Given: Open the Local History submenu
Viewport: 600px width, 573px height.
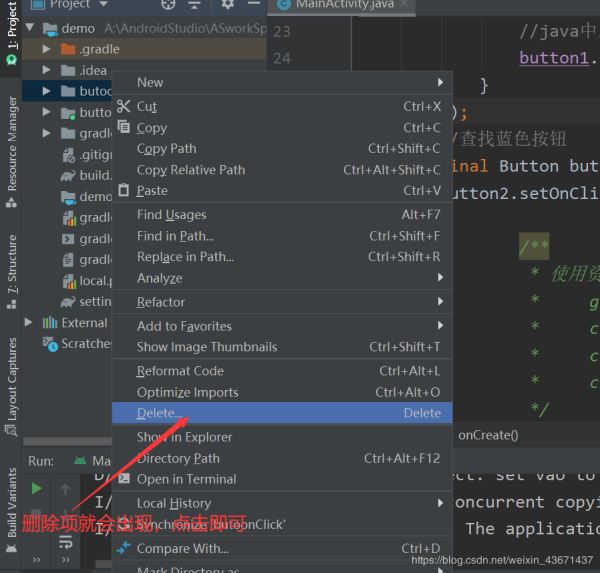Looking at the screenshot, I should click(282, 503).
